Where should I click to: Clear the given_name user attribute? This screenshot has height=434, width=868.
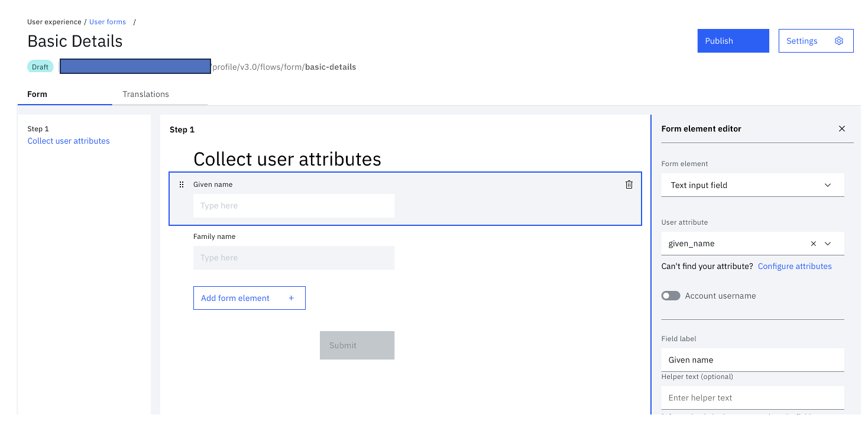(814, 244)
